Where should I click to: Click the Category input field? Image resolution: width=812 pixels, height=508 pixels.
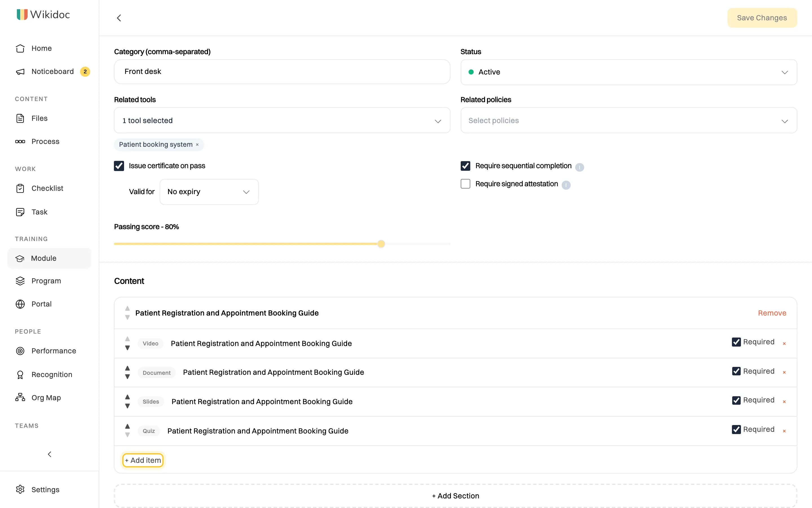[282, 72]
